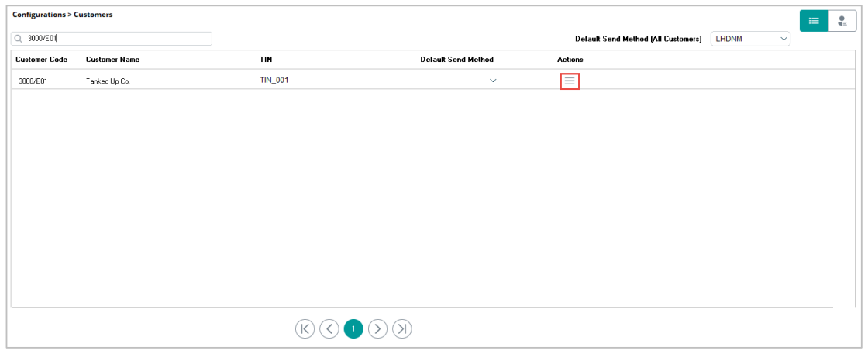Viewport: 868px width, 354px height.
Task: Click the TIN column header
Action: click(x=266, y=60)
